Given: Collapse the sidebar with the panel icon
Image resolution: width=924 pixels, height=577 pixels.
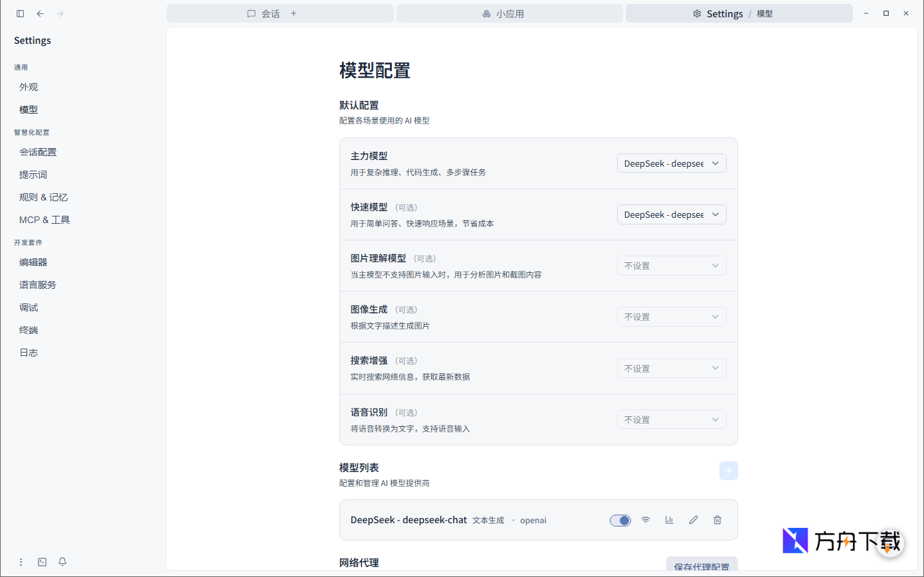Looking at the screenshot, I should tap(20, 13).
